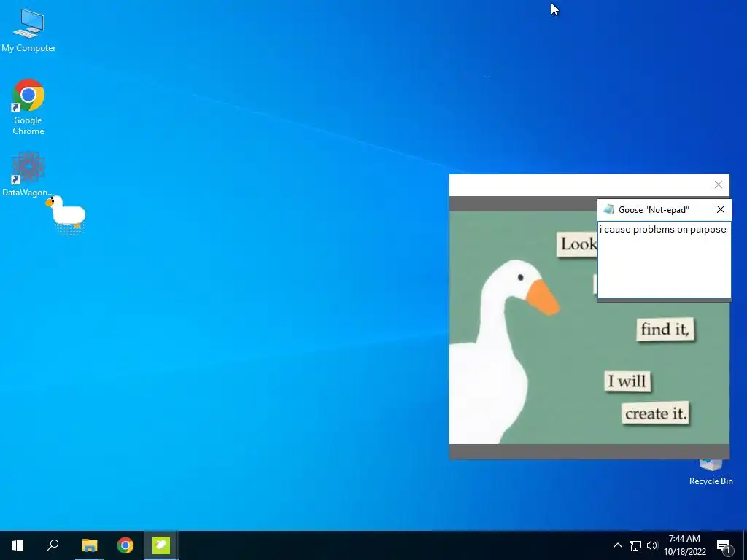Open the volume speaker tray icon
The image size is (747, 560).
(652, 545)
